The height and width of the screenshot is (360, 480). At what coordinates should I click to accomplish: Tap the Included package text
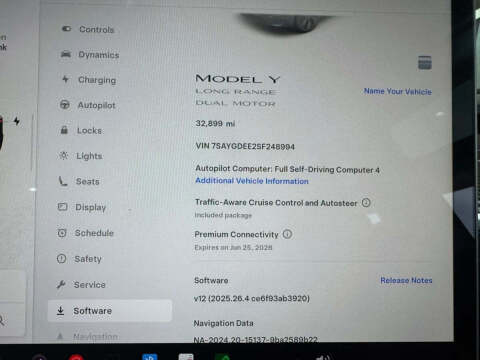point(223,215)
